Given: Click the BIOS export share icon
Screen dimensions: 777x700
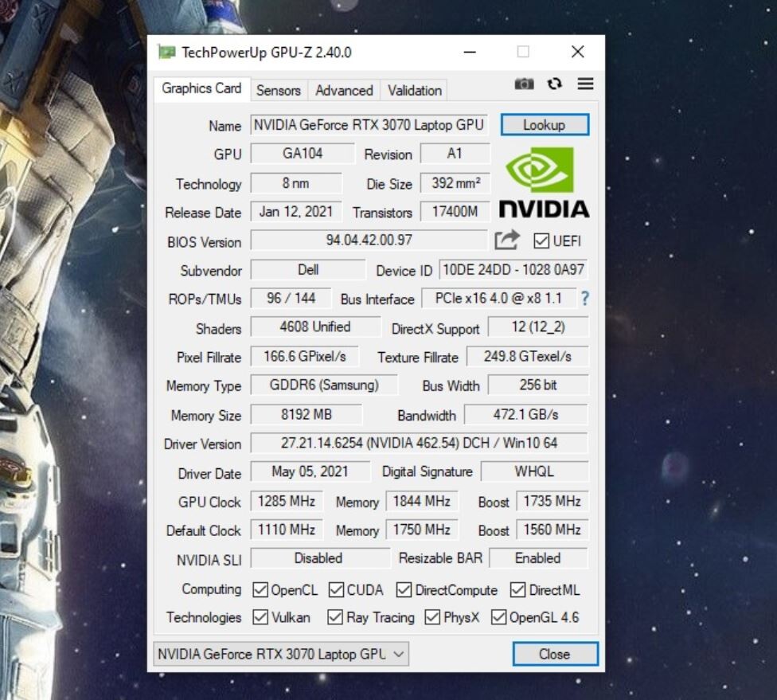Looking at the screenshot, I should (507, 241).
